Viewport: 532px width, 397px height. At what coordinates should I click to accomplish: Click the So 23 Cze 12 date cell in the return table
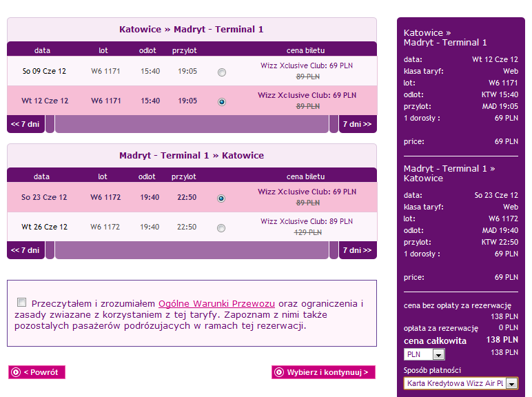point(44,197)
